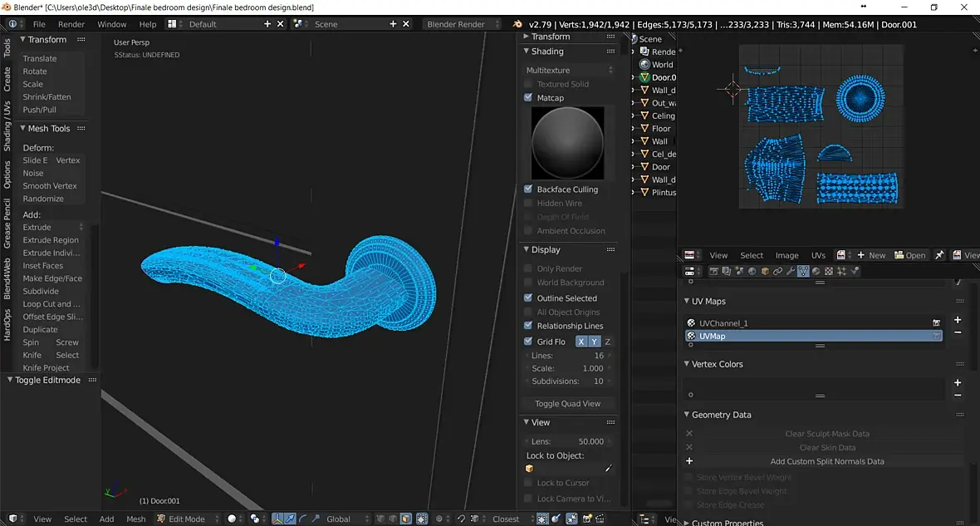
Task: Disable the Matcap checkbox
Action: (x=528, y=98)
